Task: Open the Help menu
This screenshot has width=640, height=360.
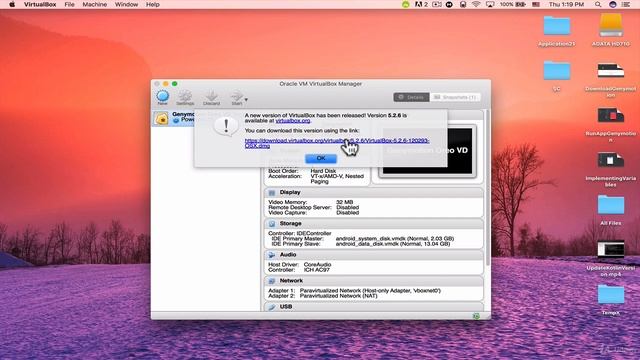Action: (x=153, y=4)
